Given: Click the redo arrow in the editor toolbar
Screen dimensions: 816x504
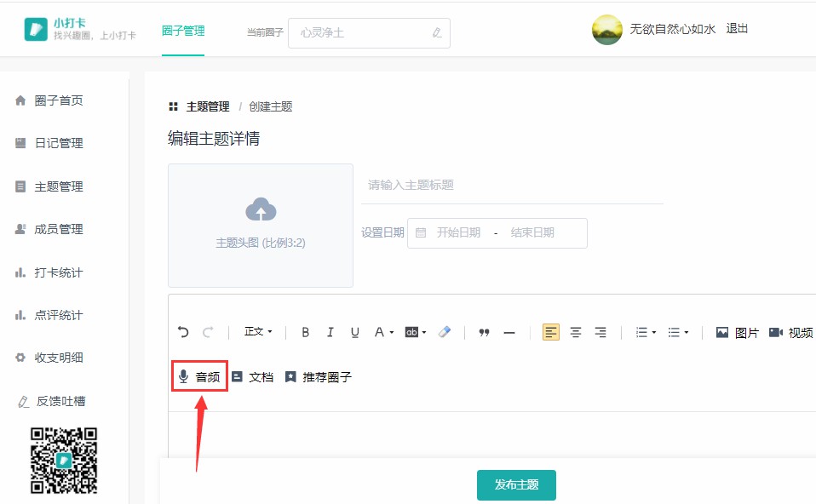Looking at the screenshot, I should point(208,332).
